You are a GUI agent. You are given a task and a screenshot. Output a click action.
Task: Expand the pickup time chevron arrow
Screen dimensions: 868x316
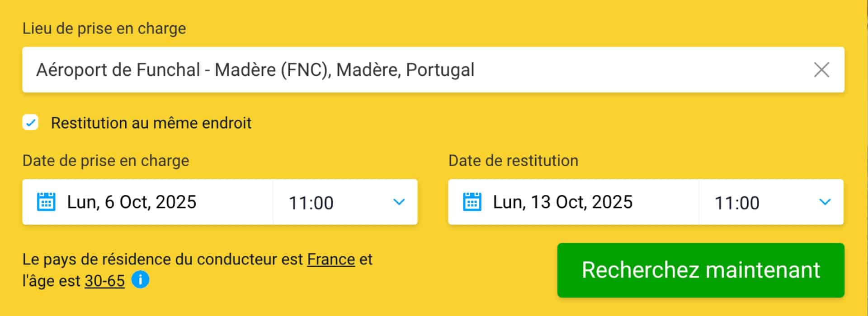click(399, 202)
